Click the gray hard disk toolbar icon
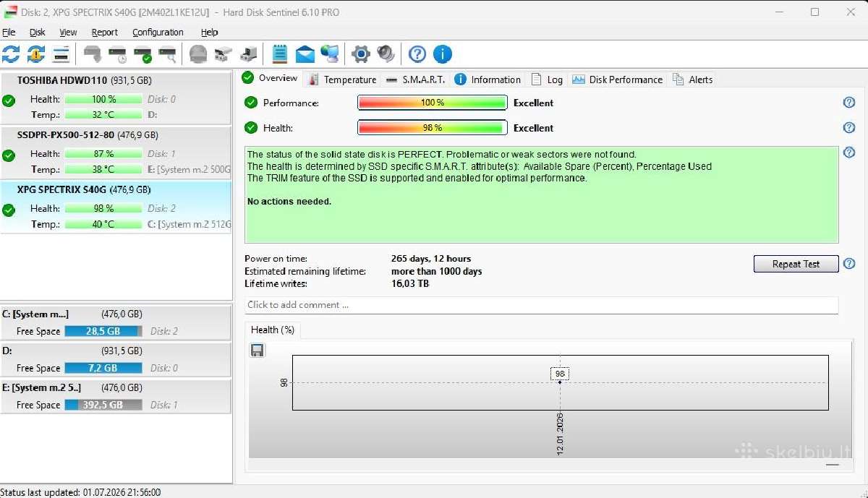The image size is (868, 498). click(x=93, y=53)
